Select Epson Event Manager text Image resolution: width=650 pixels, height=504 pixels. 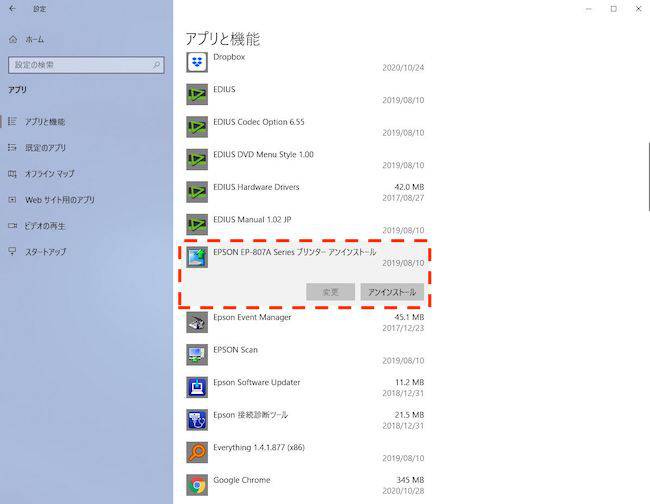coord(252,317)
